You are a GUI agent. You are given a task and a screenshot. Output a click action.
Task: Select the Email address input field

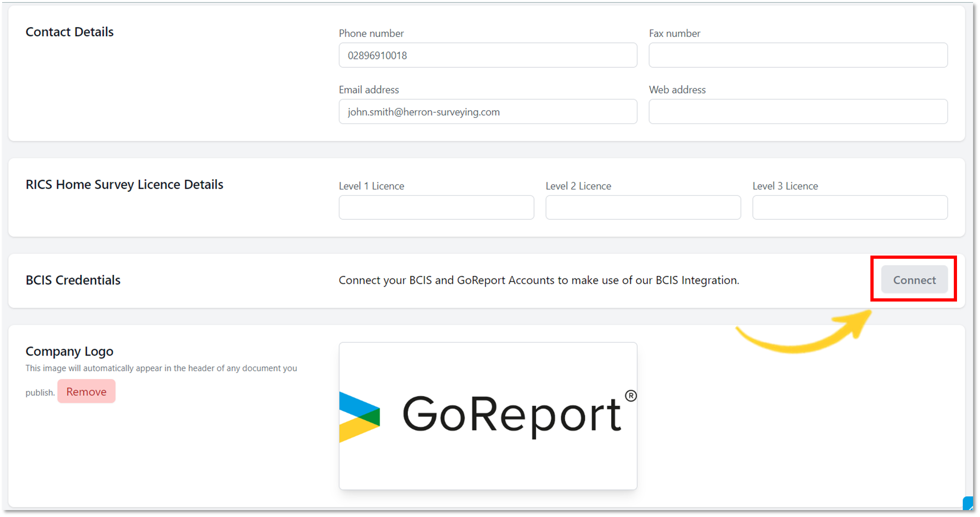[x=488, y=111]
